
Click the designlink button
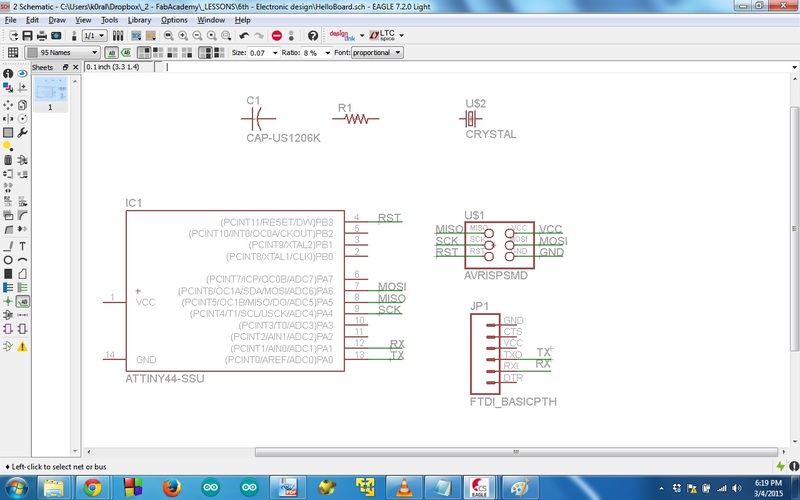pos(341,36)
